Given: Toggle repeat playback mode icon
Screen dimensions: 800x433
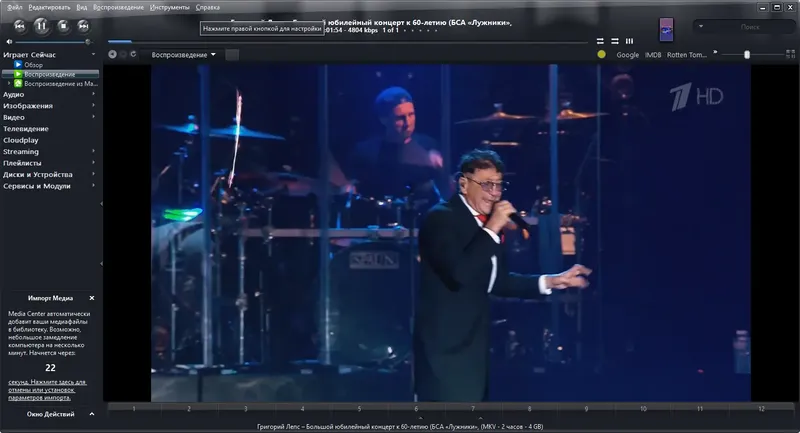Looking at the screenshot, I should pos(600,41).
